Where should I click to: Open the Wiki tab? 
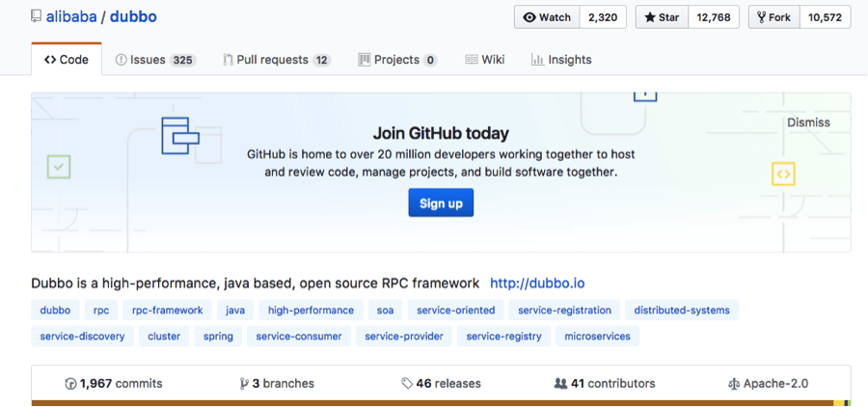tap(485, 60)
